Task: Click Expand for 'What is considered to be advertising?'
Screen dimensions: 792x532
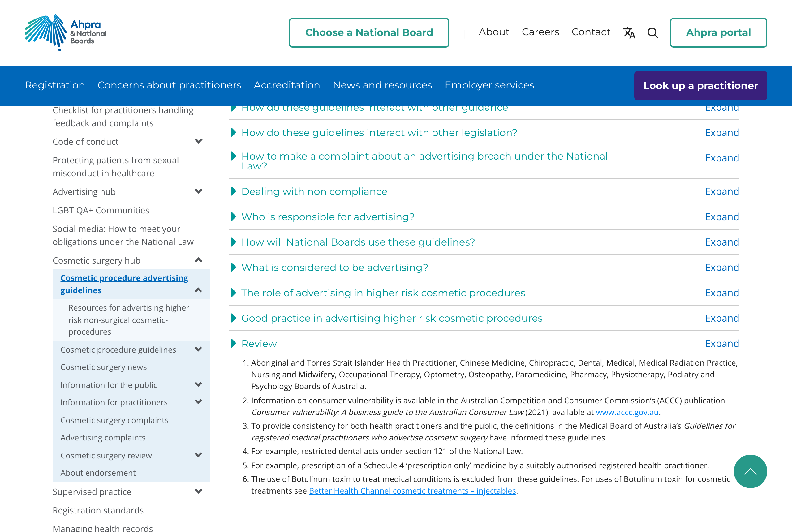Action: 722,267
